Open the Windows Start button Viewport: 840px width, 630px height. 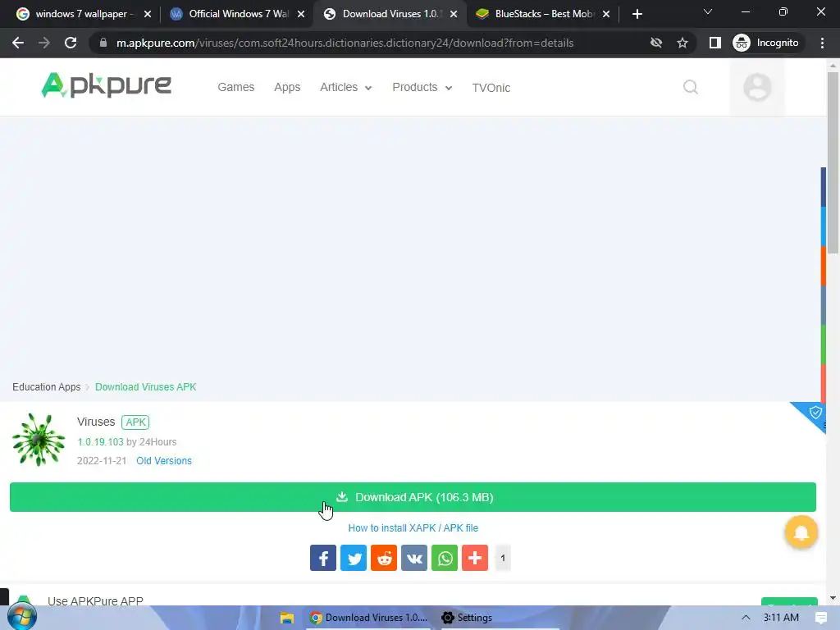[x=22, y=617]
